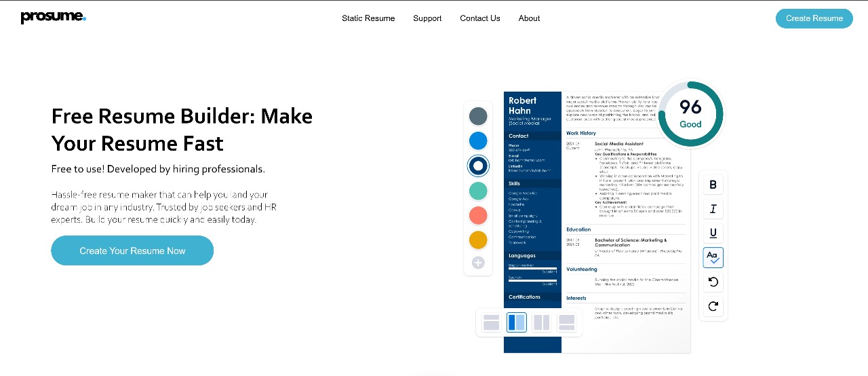Click the plus add color icon
The height and width of the screenshot is (376, 868).
pos(478,263)
